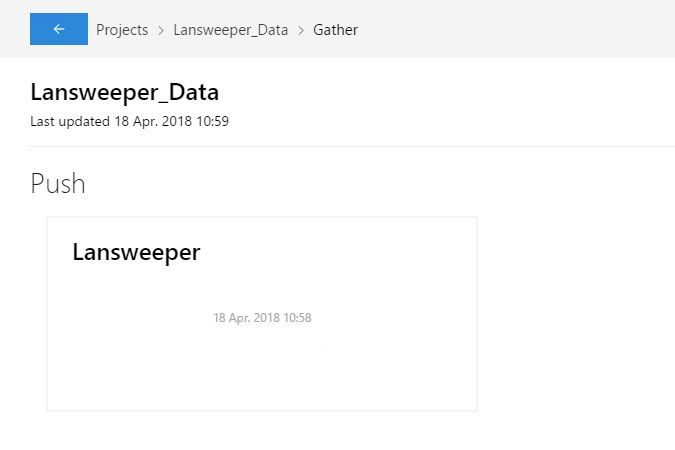
Task: Click the blue back arrow button
Action: coord(59,29)
